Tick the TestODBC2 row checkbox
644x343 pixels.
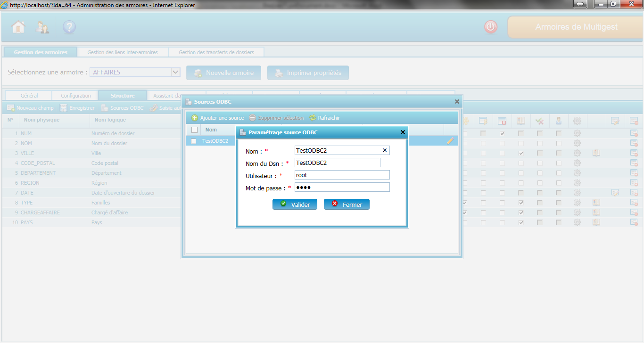(x=194, y=141)
